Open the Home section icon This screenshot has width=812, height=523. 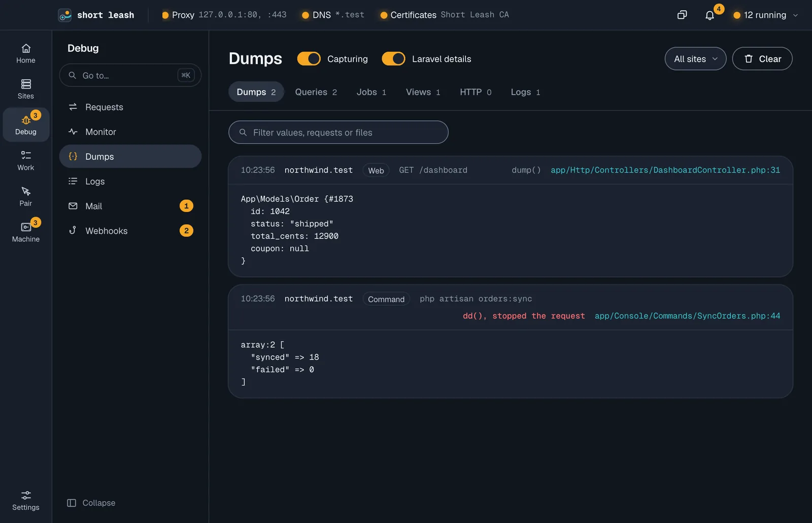click(x=26, y=49)
